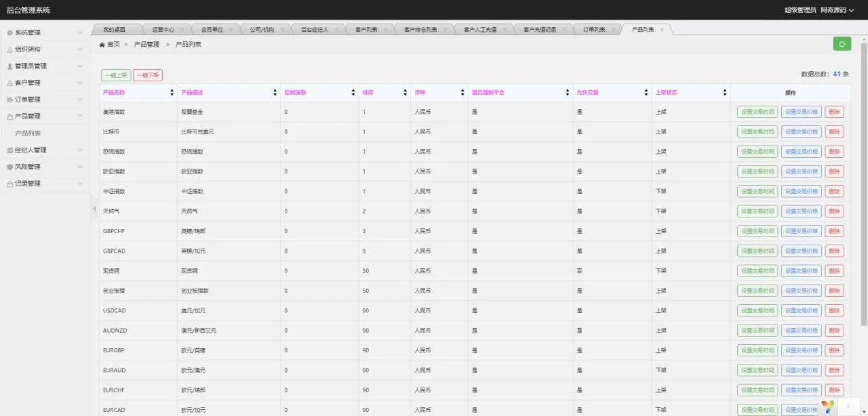The height and width of the screenshot is (416, 868).
Task: Open 产品列表 in the sidebar submenu
Action: pos(28,133)
